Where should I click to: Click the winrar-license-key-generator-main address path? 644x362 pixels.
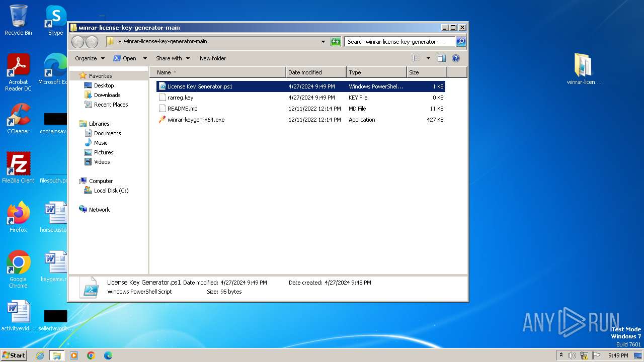pyautogui.click(x=165, y=42)
